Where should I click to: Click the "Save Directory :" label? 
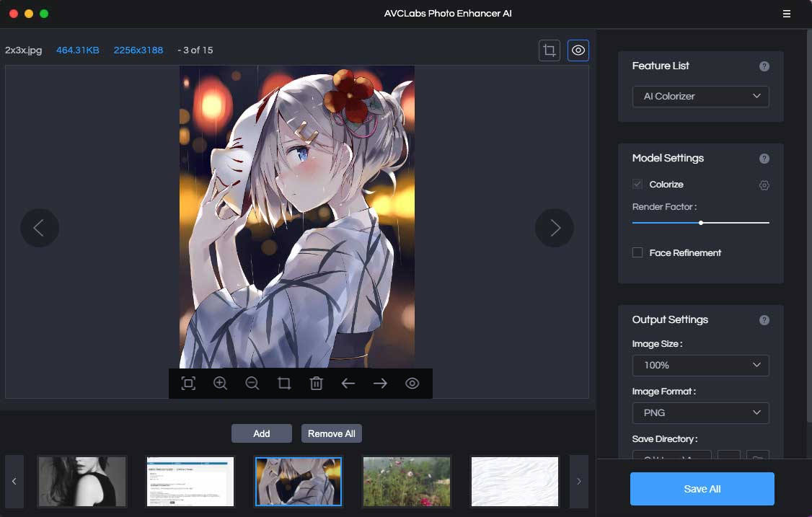(665, 439)
